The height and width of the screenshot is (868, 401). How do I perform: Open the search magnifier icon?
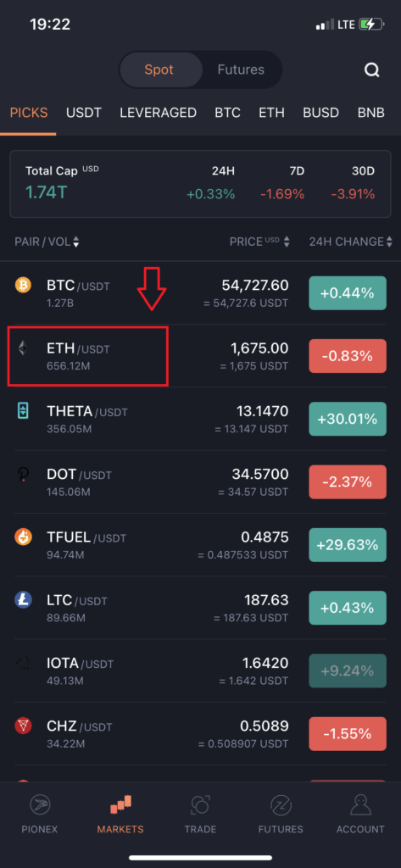point(371,70)
